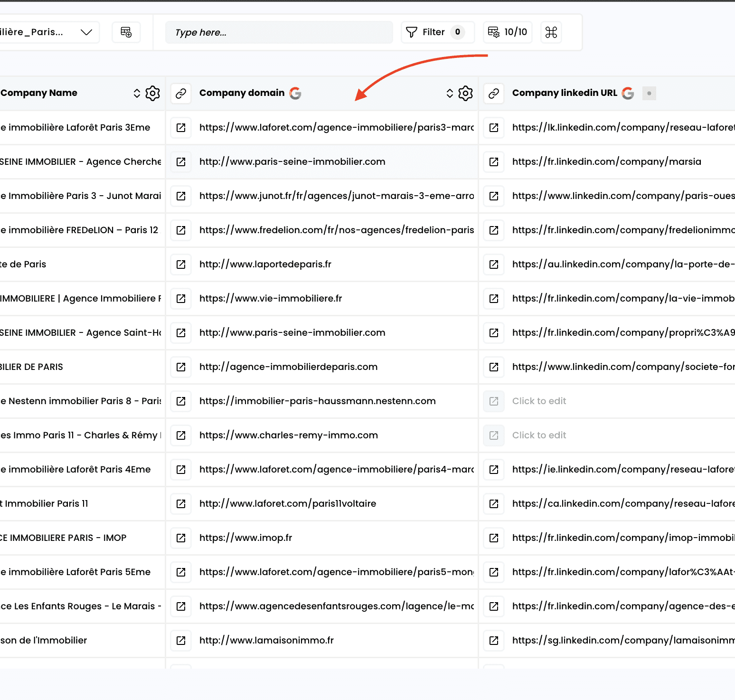Open Company domain column settings gear
The image size is (735, 700).
tap(465, 93)
